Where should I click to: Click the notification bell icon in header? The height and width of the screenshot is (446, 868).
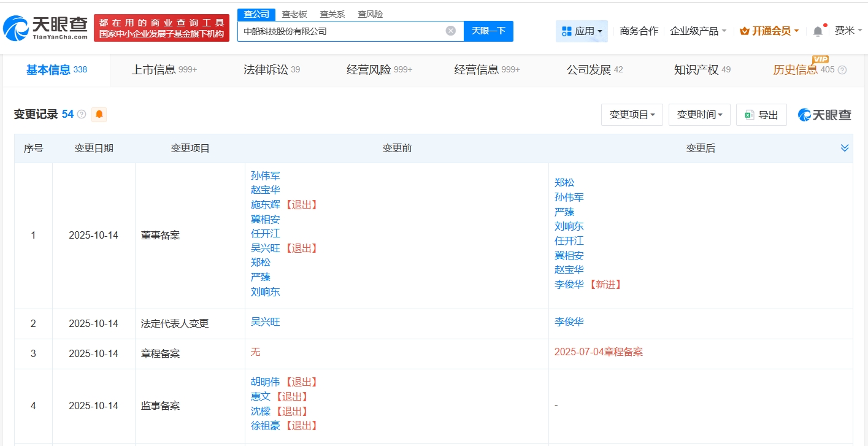pos(818,31)
